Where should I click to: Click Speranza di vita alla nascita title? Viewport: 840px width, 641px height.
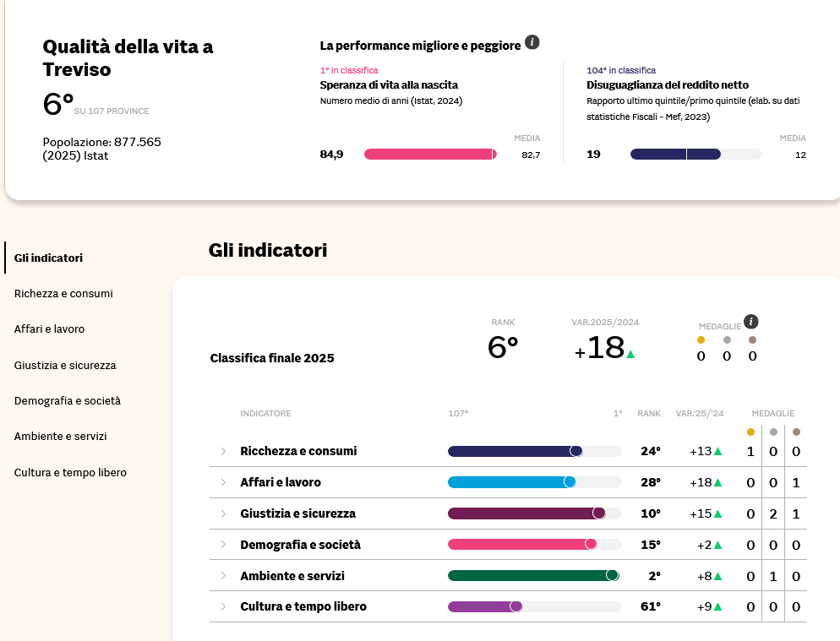(389, 85)
